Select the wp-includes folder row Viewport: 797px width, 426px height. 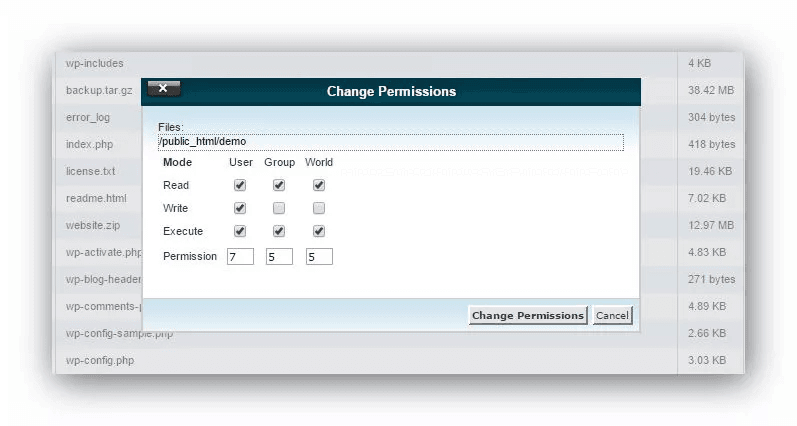[x=95, y=63]
